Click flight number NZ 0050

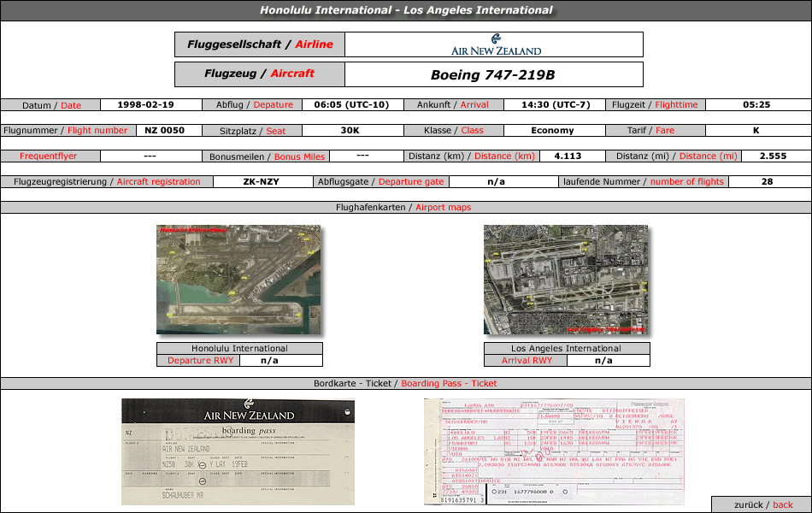click(x=165, y=131)
